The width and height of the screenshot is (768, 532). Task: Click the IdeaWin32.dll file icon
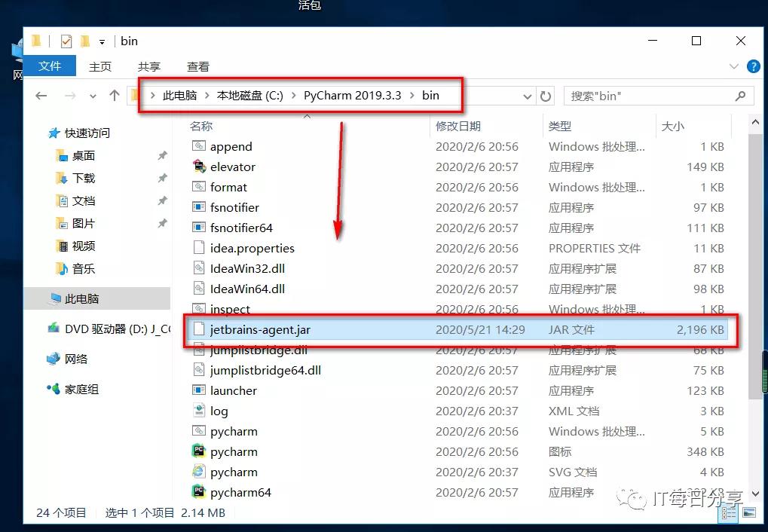[x=198, y=268]
